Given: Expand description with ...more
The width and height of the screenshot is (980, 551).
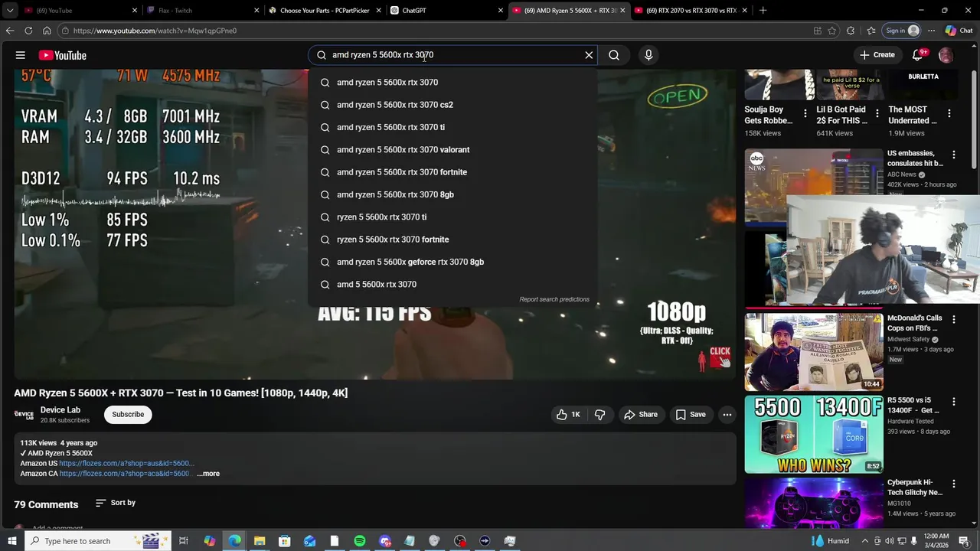Looking at the screenshot, I should click(208, 474).
